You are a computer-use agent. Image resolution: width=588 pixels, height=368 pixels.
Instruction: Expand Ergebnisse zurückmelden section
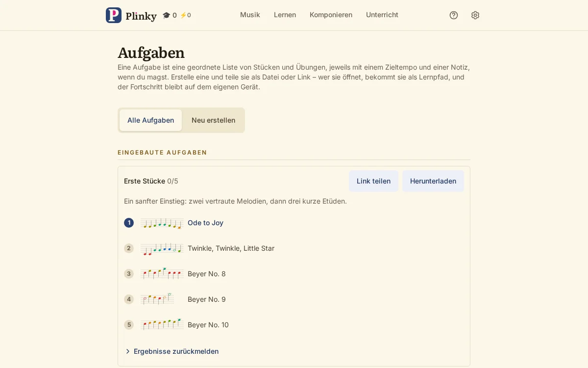click(171, 351)
